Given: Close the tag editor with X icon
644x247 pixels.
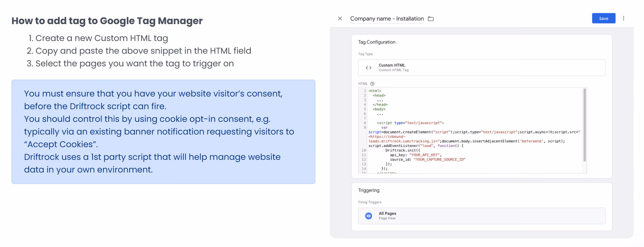Looking at the screenshot, I should click(340, 19).
